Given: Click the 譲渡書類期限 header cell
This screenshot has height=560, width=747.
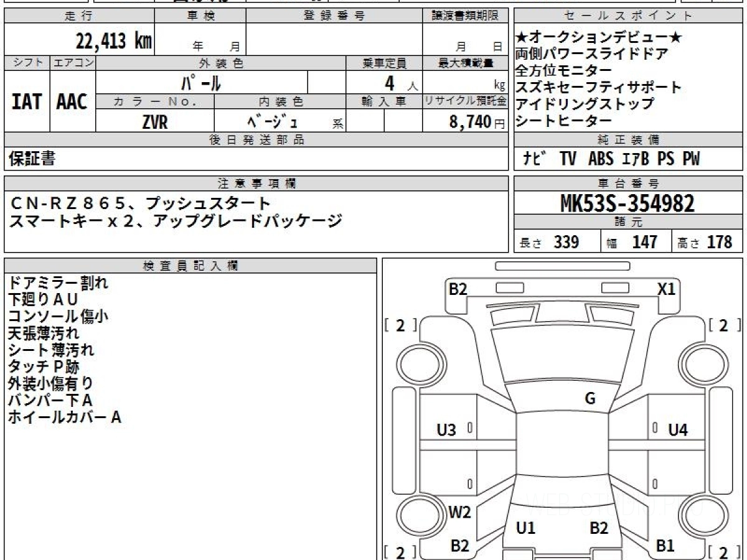Looking at the screenshot, I should [x=465, y=16].
